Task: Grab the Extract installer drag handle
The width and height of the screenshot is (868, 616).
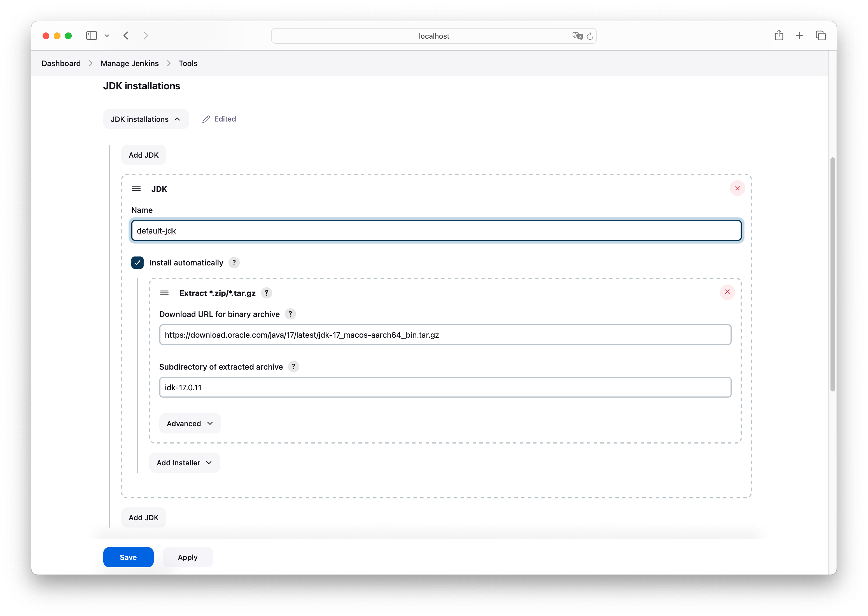Action: click(x=164, y=293)
